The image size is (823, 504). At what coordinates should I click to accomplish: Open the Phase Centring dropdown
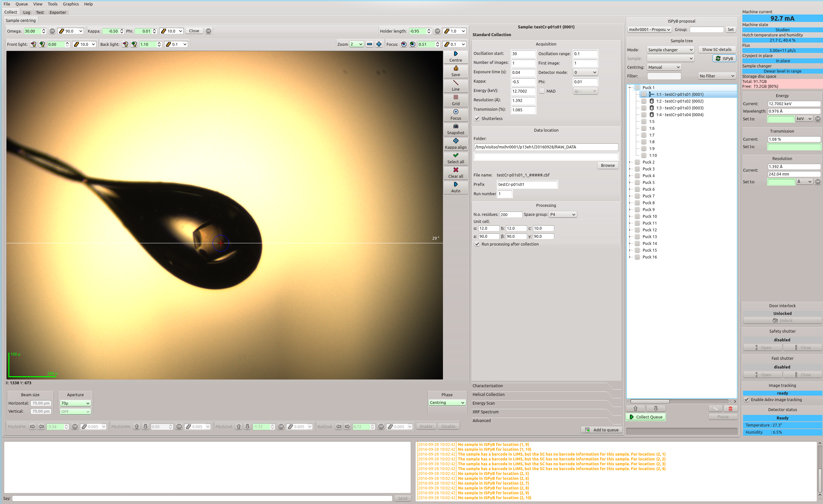447,403
